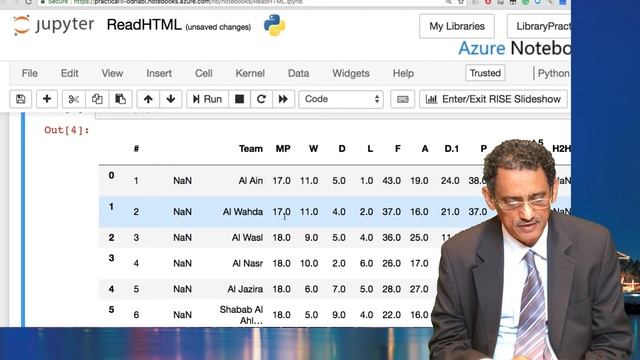
Task: Interrupt the kernel with stop icon
Action: point(240,99)
